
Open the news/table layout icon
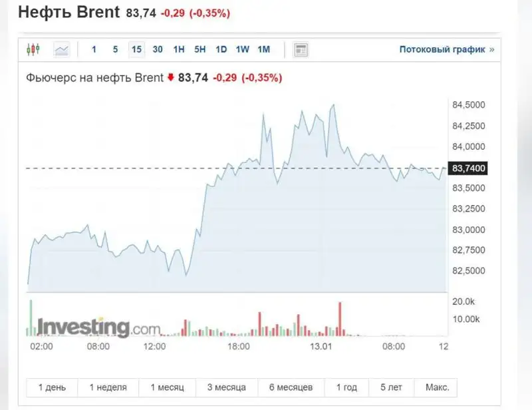click(301, 49)
